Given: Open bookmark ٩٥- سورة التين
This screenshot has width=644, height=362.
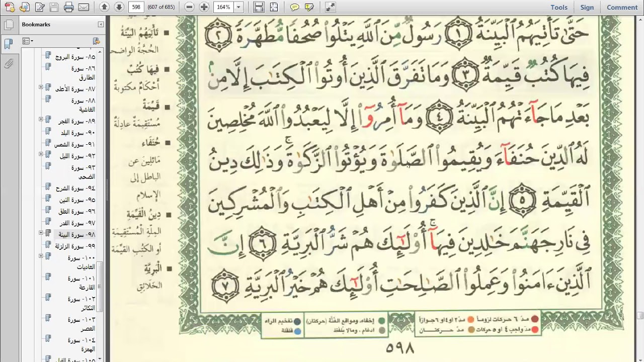Looking at the screenshot, I should click(77, 200).
